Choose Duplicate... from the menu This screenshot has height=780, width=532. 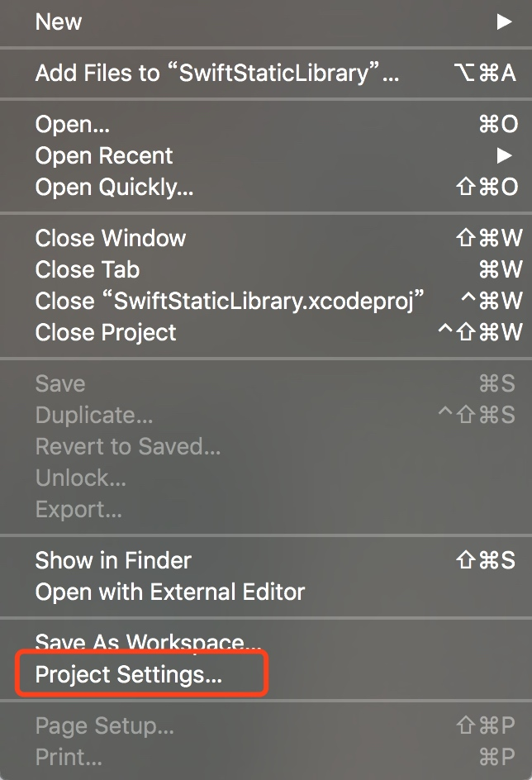[x=94, y=415]
